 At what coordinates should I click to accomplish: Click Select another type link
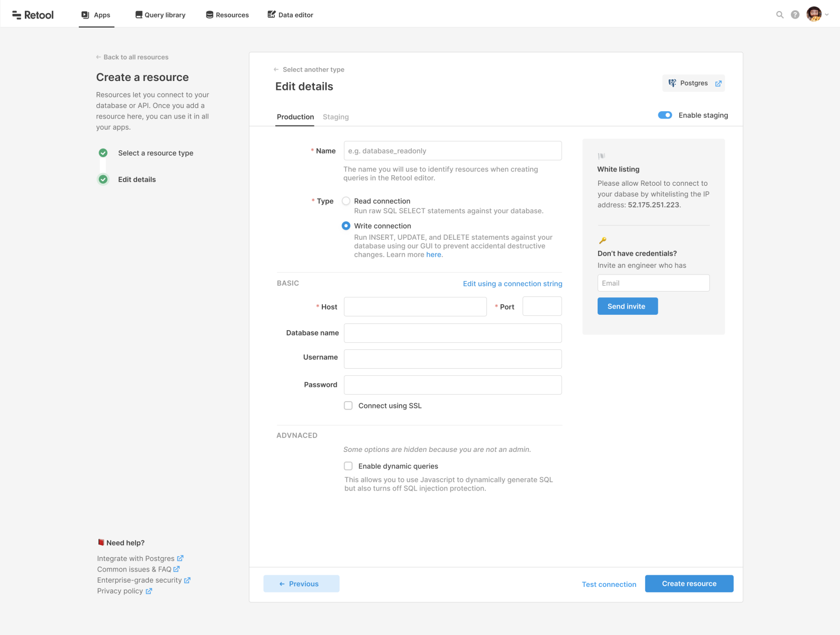coord(309,69)
